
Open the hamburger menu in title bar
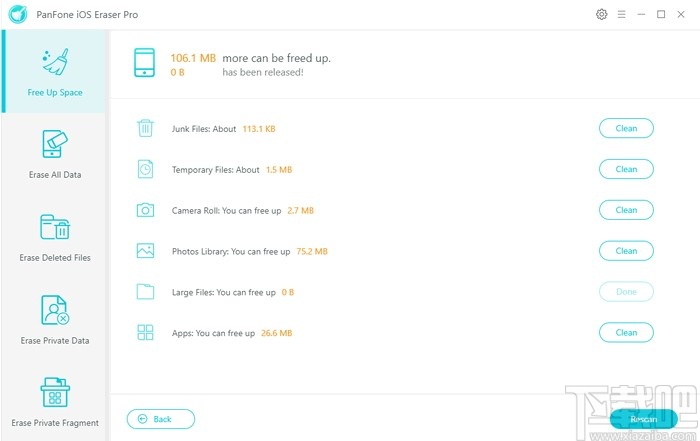pos(621,14)
